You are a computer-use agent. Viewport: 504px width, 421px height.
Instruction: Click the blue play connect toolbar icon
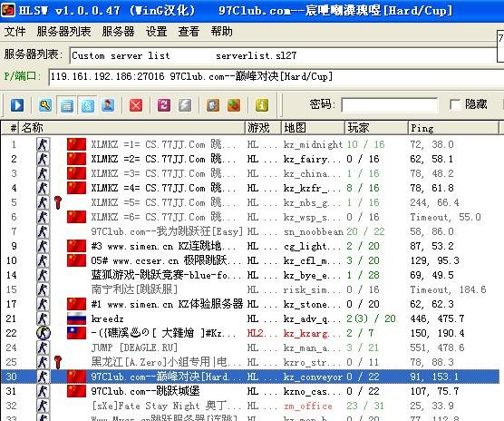(x=17, y=105)
